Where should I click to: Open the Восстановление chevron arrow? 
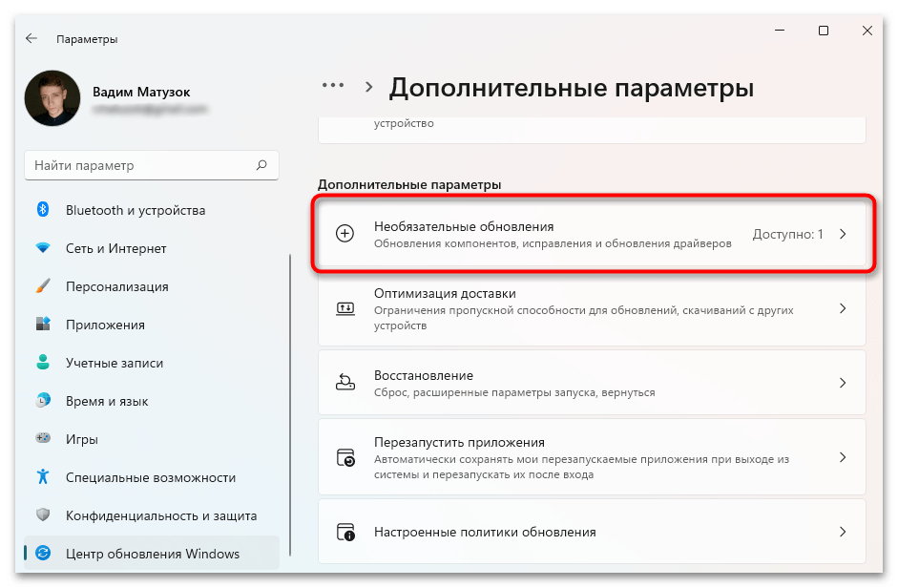(x=842, y=383)
